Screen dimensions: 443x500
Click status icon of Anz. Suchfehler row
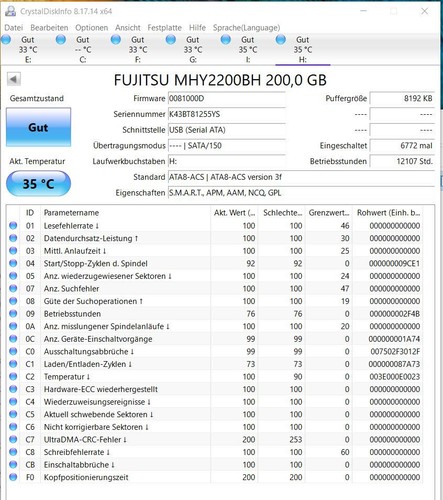point(13,289)
